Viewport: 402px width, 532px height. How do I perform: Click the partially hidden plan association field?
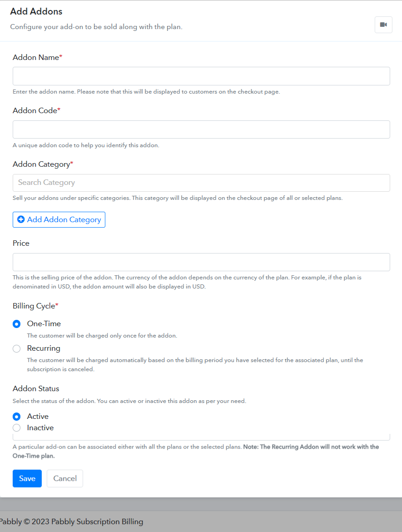(x=201, y=437)
